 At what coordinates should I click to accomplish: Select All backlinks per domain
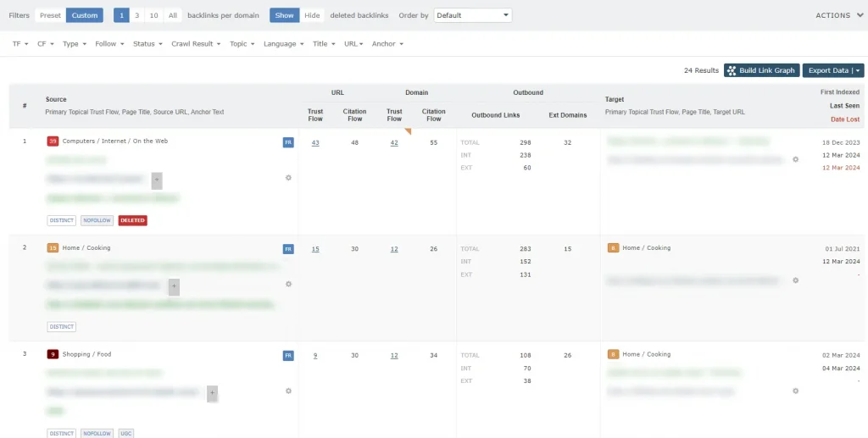point(173,15)
